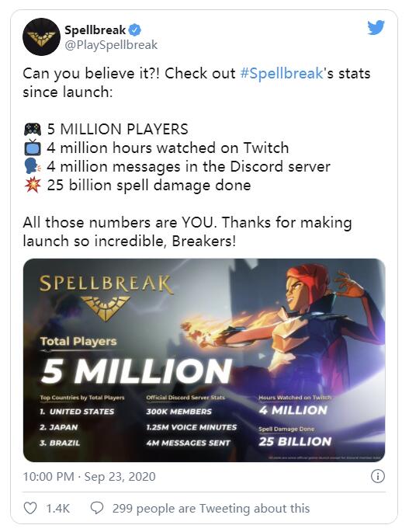Open the #Spellbreak hashtag link
Screen dimensions: 409x532
click(282, 73)
